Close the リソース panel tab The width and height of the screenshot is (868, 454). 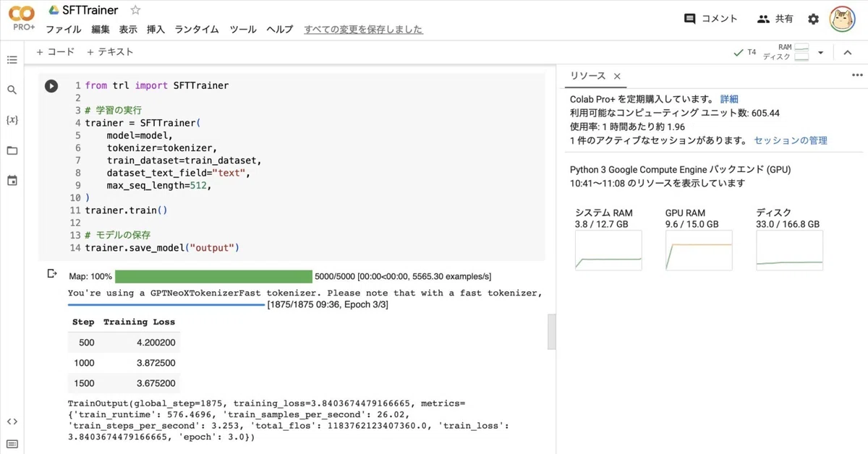(617, 76)
